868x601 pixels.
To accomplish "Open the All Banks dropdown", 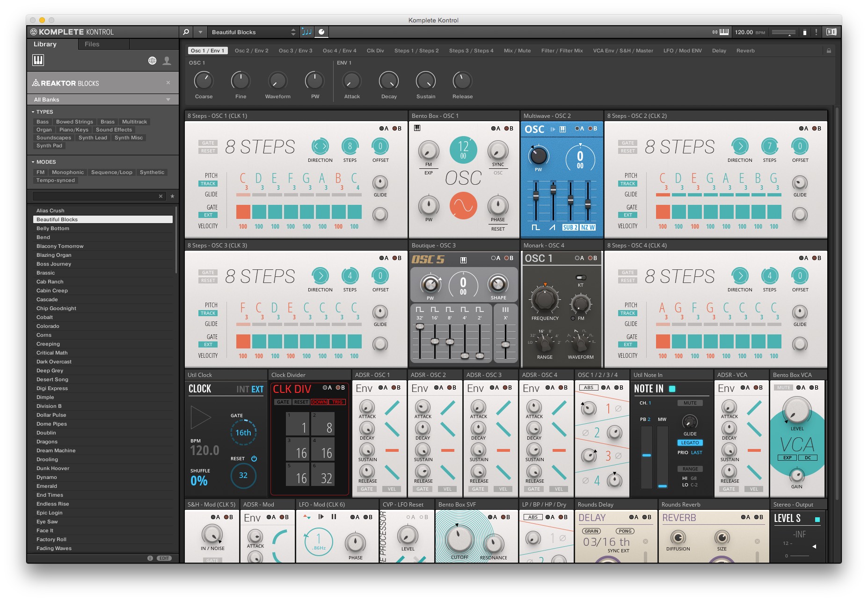I will (102, 100).
